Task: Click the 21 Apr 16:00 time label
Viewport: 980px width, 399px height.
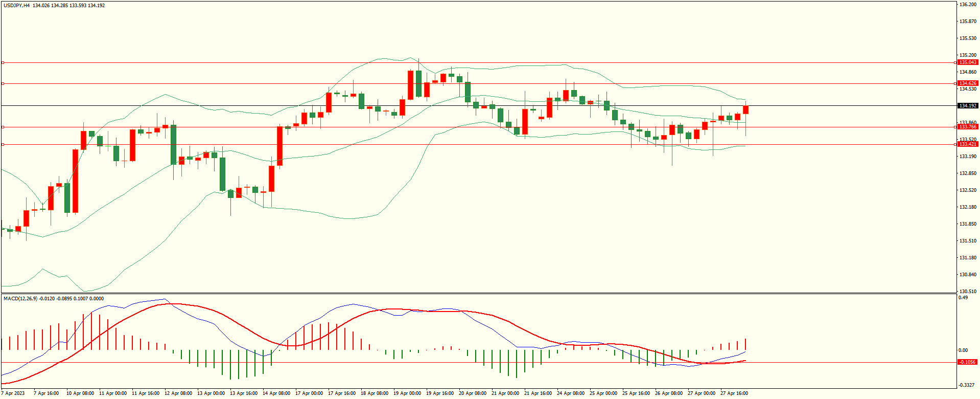Action: 538,393
